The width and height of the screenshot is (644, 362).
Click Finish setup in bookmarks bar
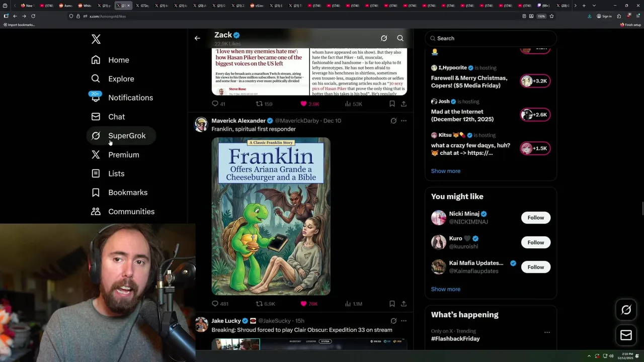[630, 25]
